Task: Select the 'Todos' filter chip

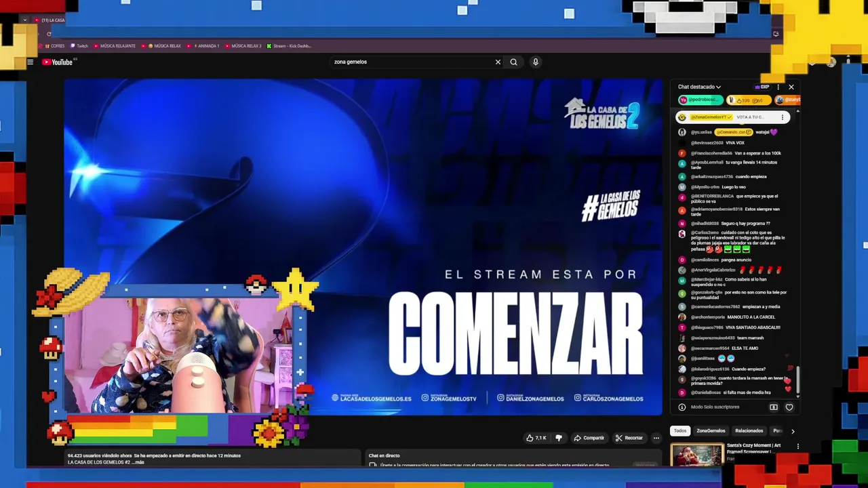Action: click(x=680, y=431)
